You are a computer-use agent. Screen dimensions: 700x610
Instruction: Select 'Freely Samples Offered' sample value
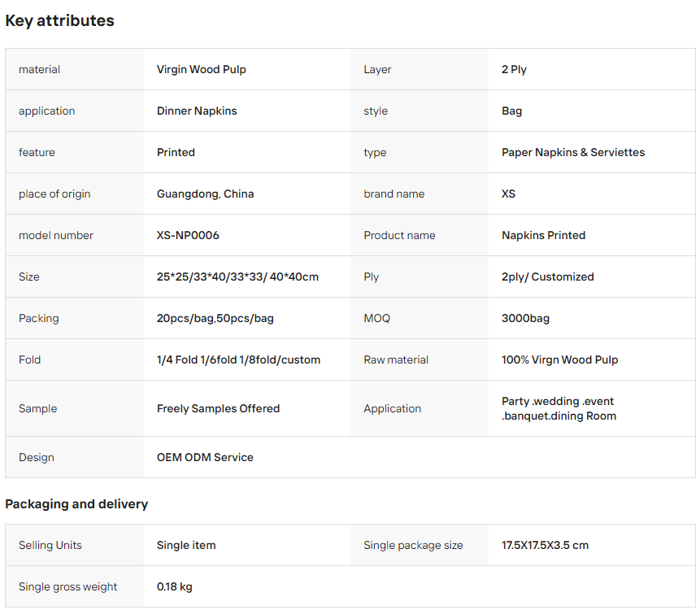pyautogui.click(x=219, y=408)
